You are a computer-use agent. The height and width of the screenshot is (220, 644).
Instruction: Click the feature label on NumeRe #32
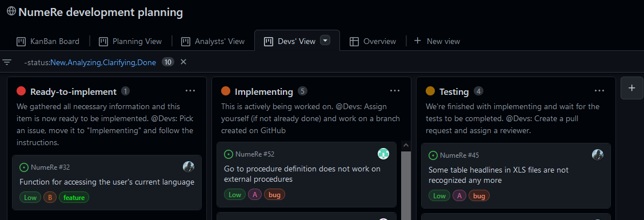point(74,197)
